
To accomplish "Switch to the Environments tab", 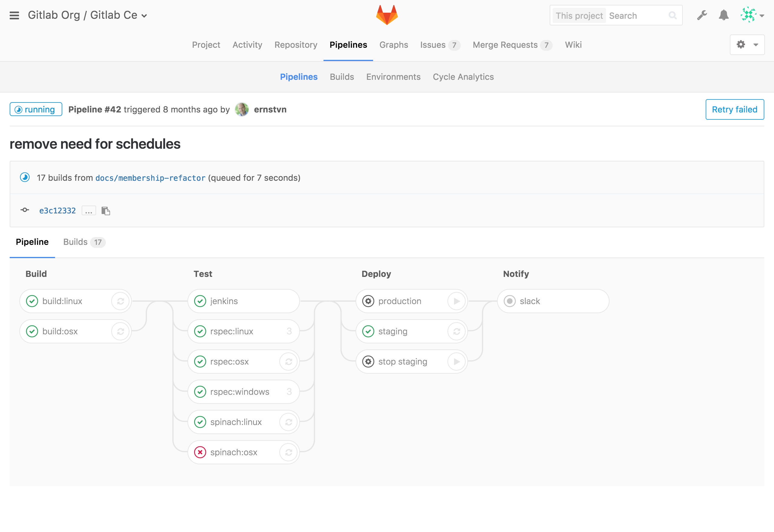I will (x=393, y=76).
